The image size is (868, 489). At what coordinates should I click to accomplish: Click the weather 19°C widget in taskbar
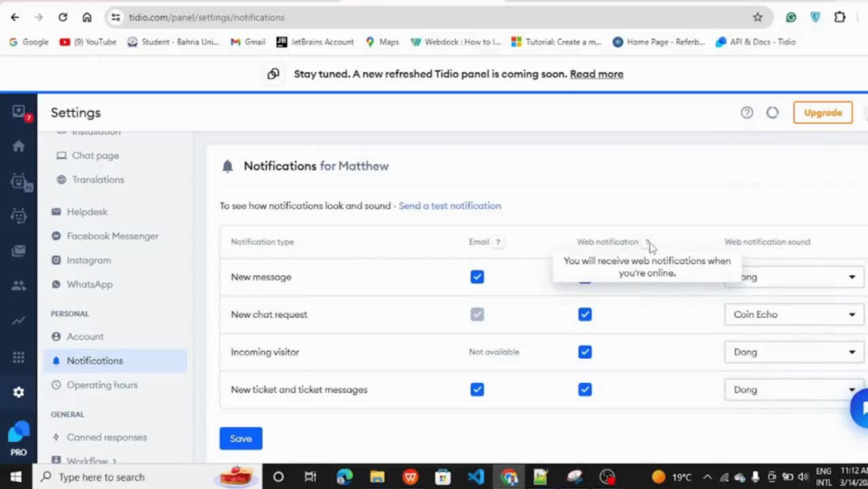(672, 477)
